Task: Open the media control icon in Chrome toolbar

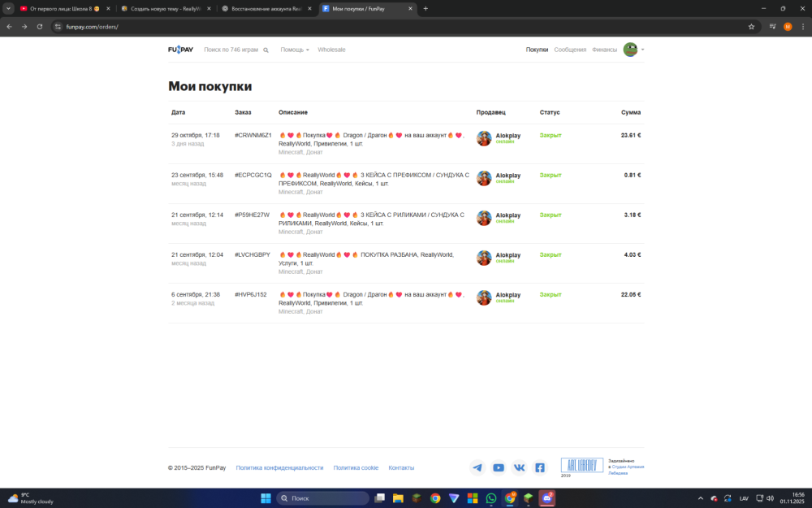Action: point(773,27)
